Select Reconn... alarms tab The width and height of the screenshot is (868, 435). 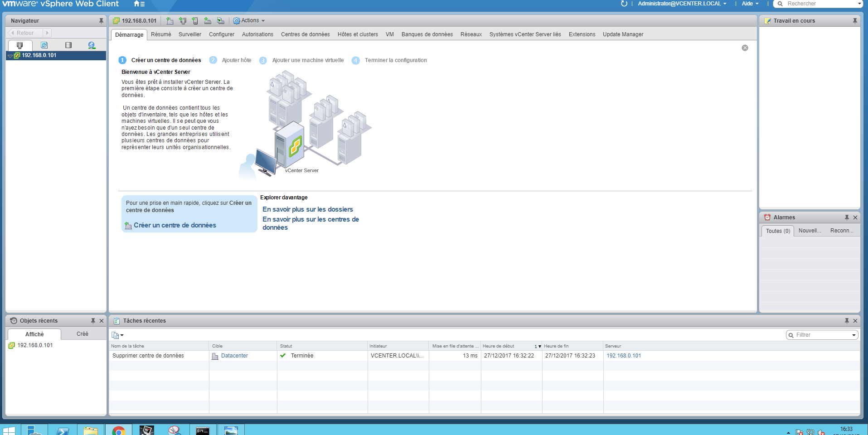tap(842, 231)
